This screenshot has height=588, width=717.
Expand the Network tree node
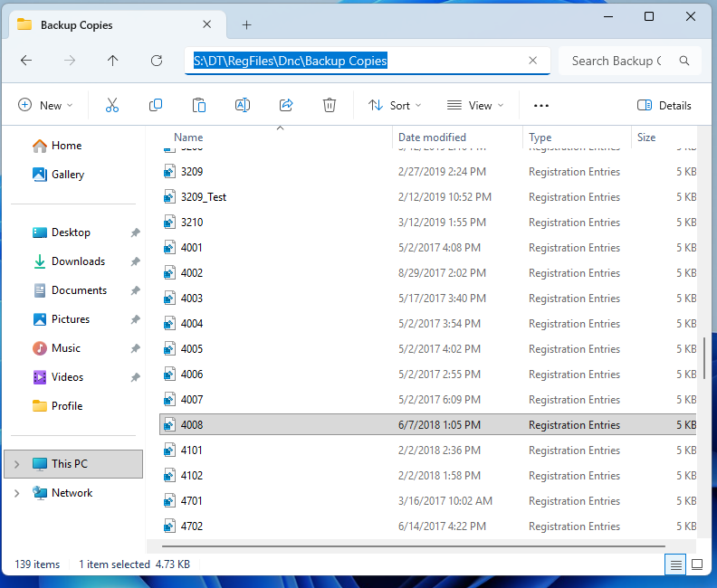(17, 493)
